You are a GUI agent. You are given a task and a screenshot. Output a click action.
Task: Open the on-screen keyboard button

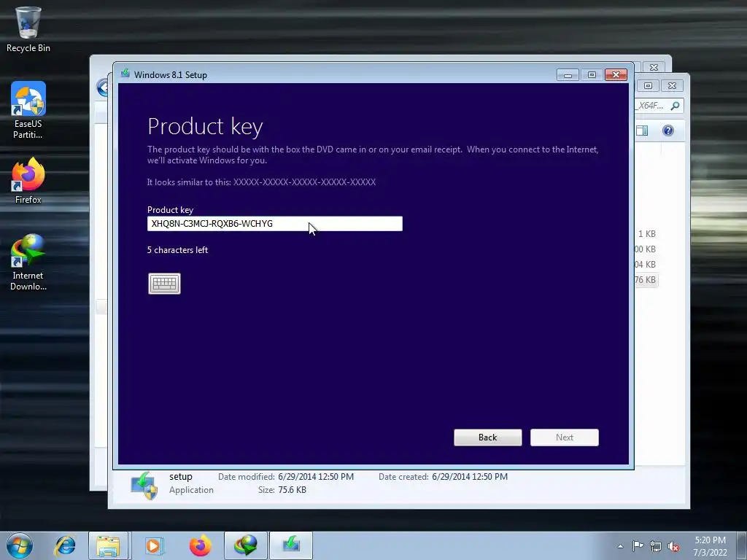coord(164,284)
